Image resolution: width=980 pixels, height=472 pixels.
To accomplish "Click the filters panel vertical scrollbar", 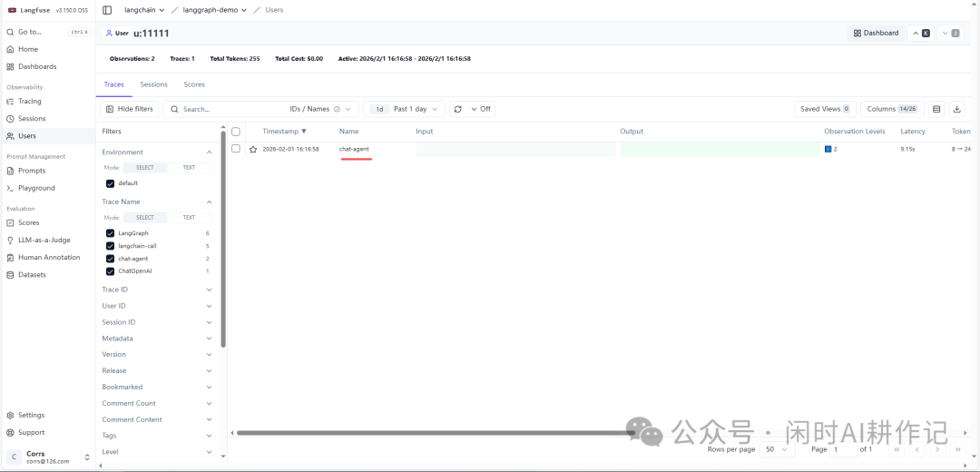I will click(223, 239).
